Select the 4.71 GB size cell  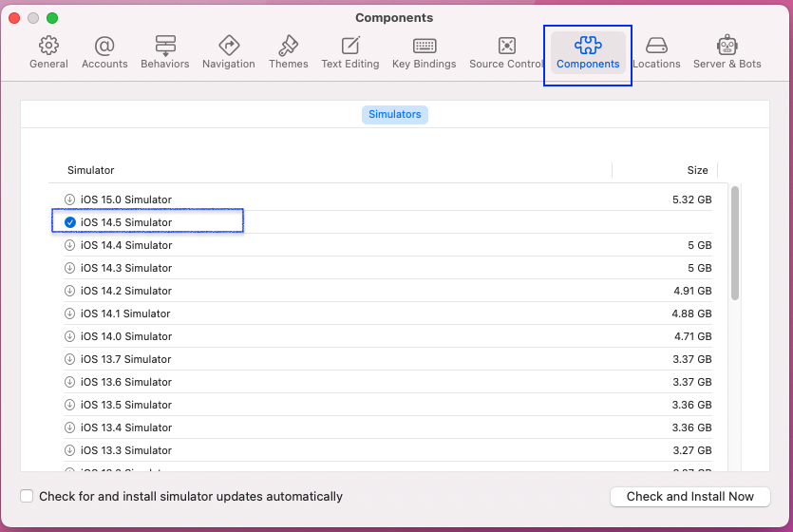(693, 335)
